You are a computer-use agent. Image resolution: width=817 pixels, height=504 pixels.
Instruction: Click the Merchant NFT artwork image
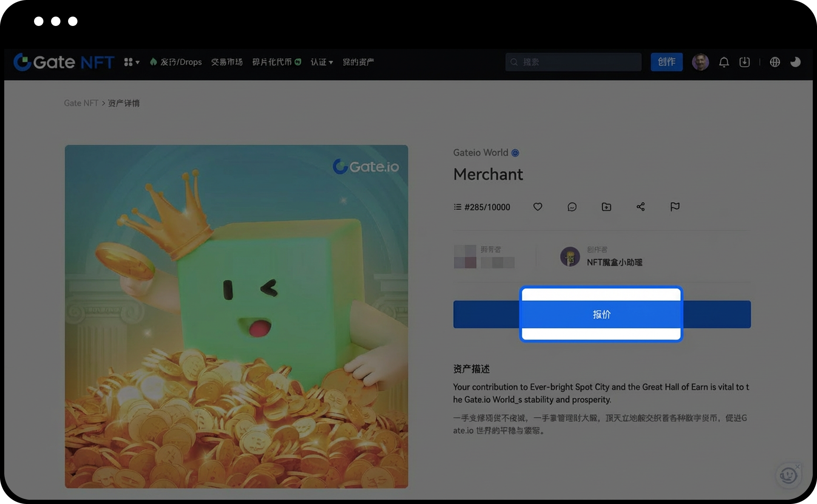(x=236, y=316)
